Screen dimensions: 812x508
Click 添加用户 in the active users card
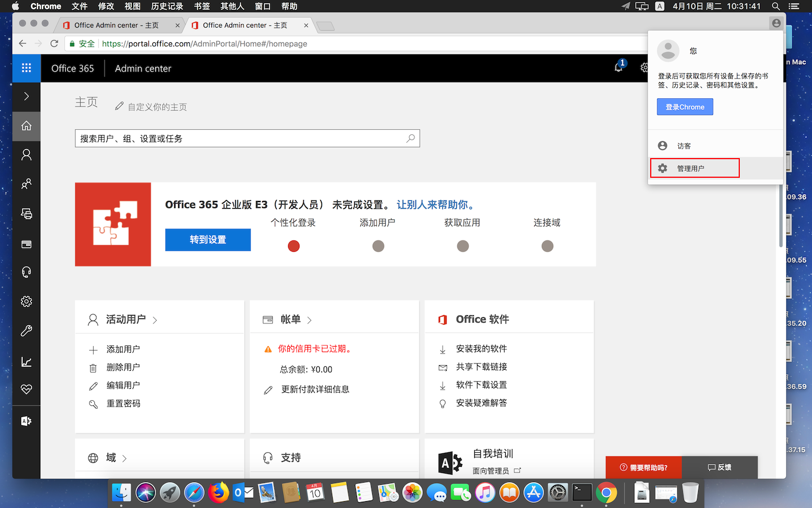123,349
